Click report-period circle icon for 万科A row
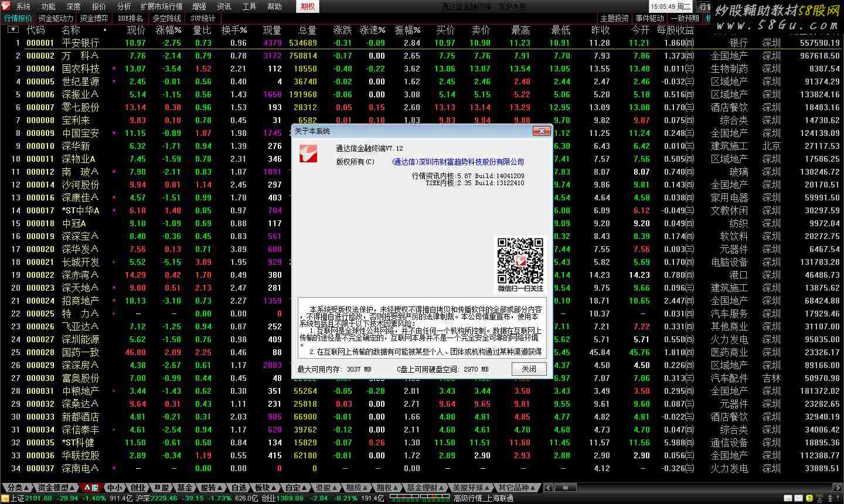 690,56
